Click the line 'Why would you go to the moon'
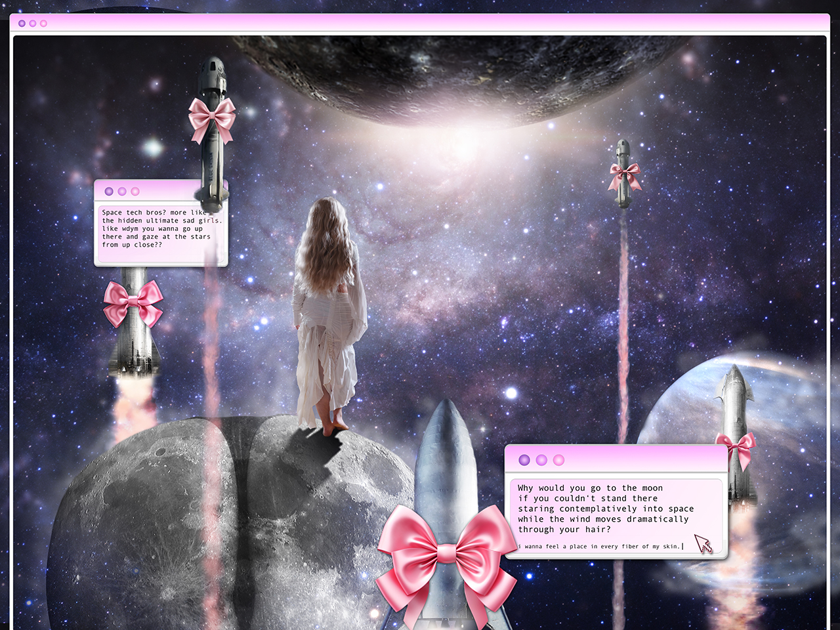 [x=590, y=488]
